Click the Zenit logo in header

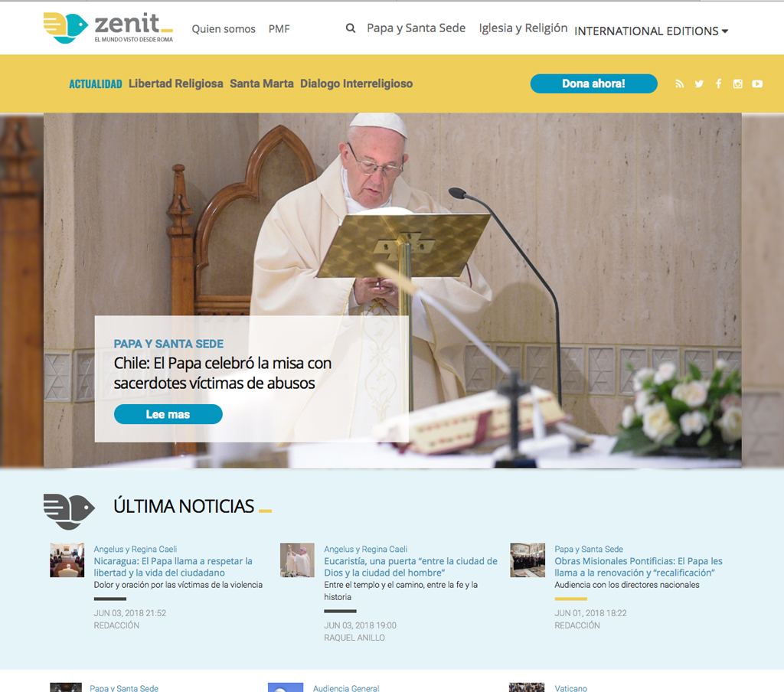click(108, 28)
